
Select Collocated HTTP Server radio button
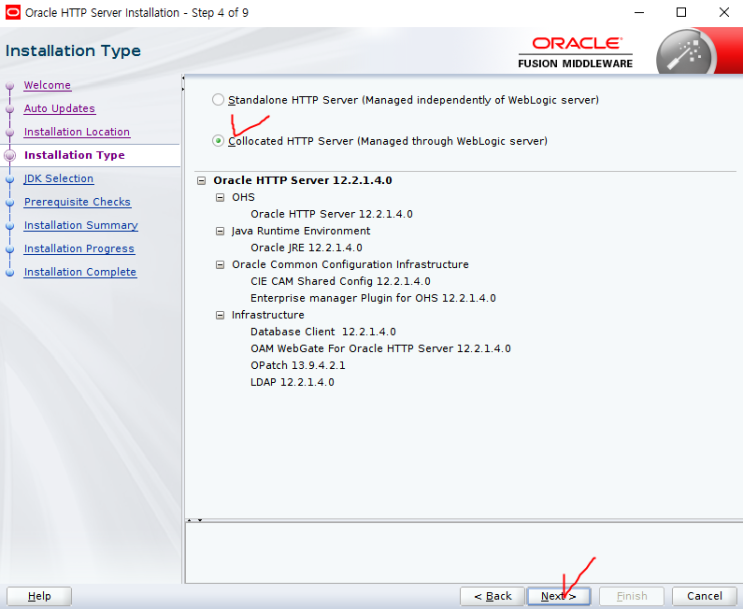click(218, 141)
